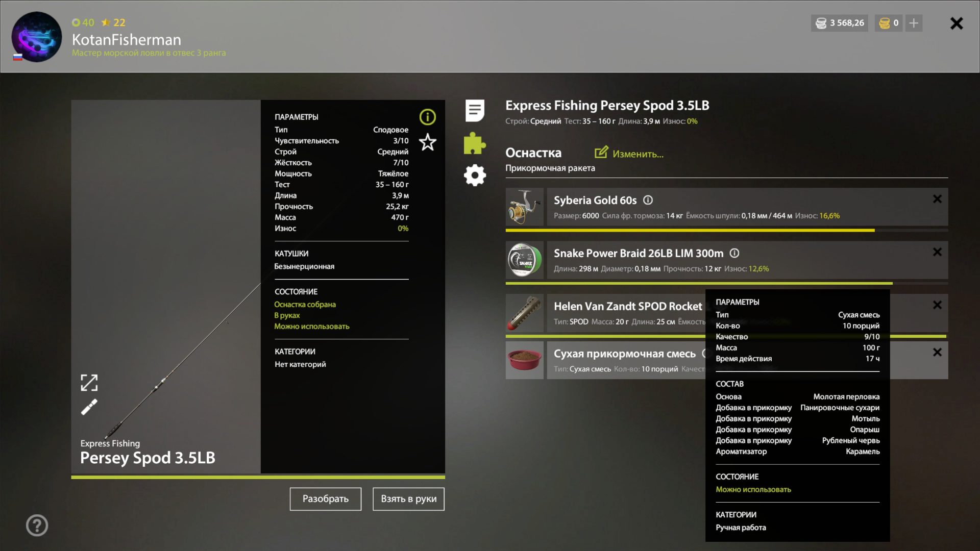Click the silver coins balance 3 568,26
Viewport: 980px width, 551px height.
pyautogui.click(x=840, y=23)
